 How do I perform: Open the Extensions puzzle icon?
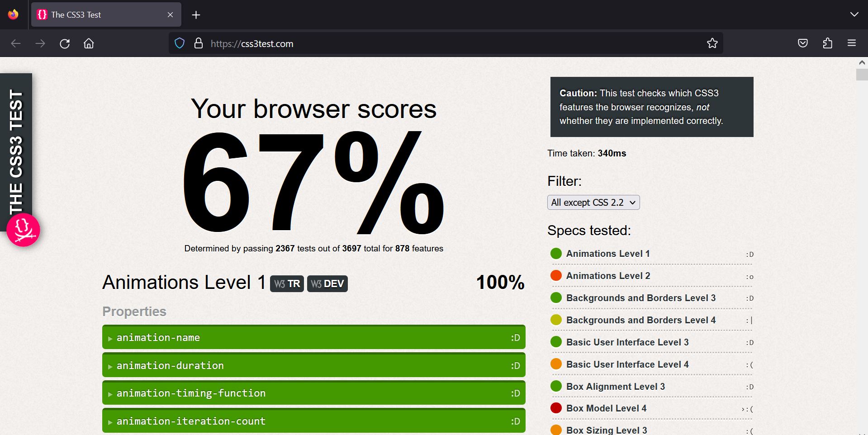pyautogui.click(x=827, y=43)
